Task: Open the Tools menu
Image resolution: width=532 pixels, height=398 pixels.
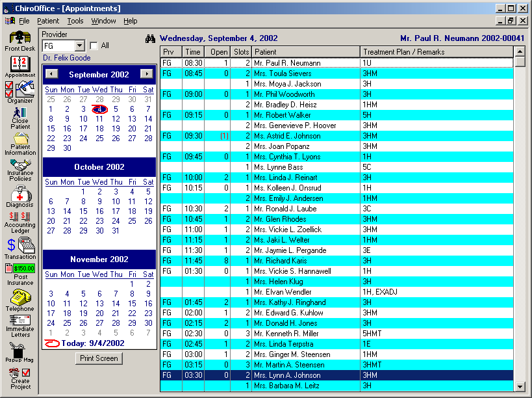Action: tap(75, 21)
